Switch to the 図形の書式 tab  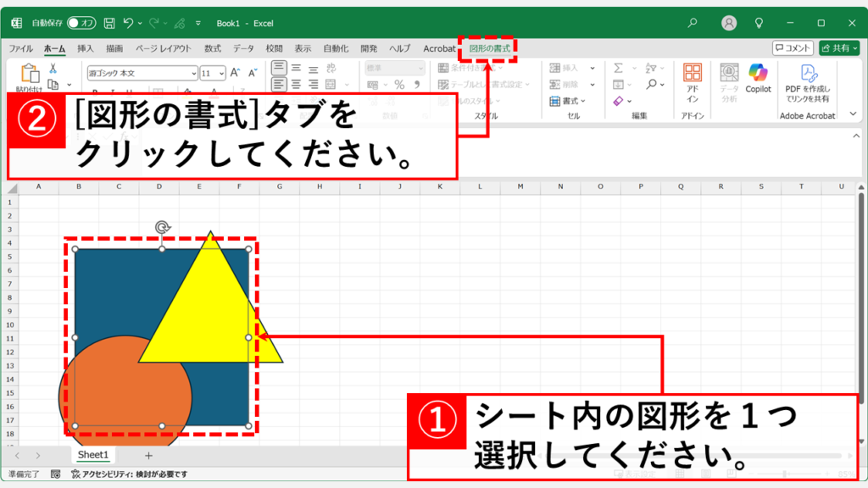point(490,48)
